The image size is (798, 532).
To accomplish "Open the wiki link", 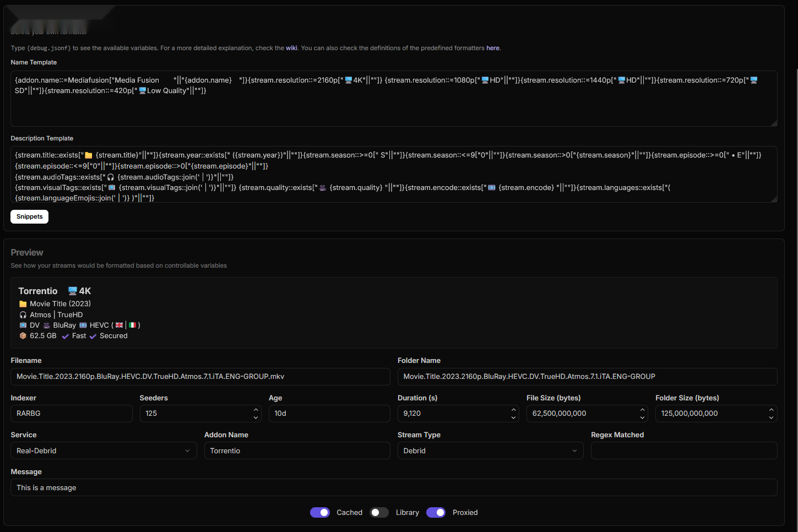I will 291,48.
